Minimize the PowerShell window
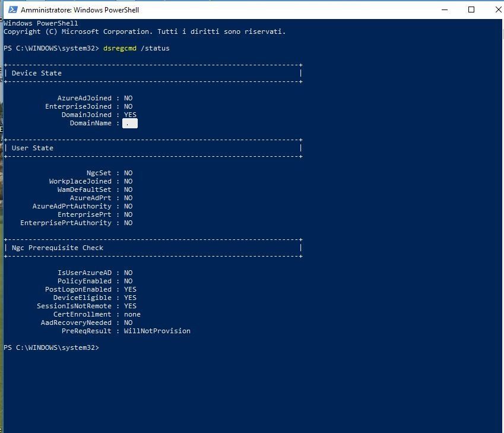 (x=445, y=10)
